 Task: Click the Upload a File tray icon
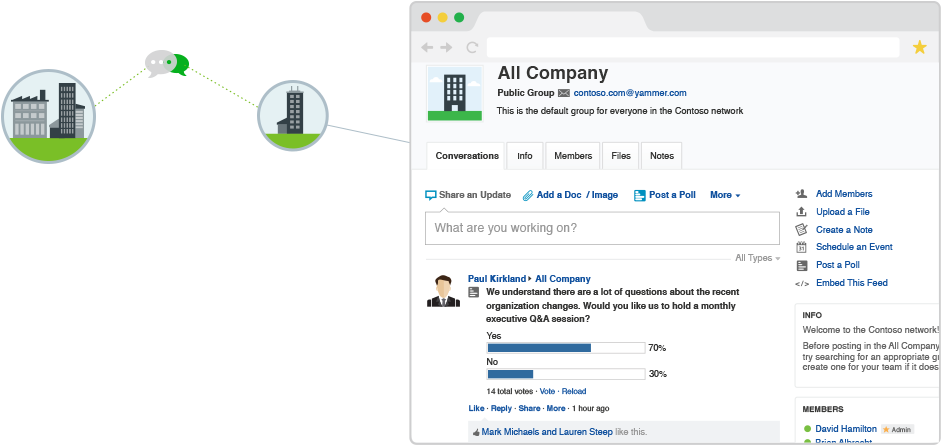coord(801,212)
